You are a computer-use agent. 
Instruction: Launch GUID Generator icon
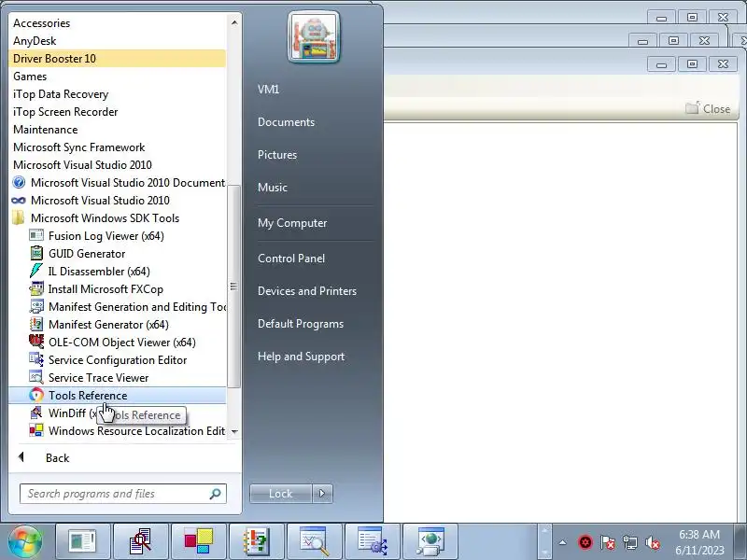tap(36, 253)
